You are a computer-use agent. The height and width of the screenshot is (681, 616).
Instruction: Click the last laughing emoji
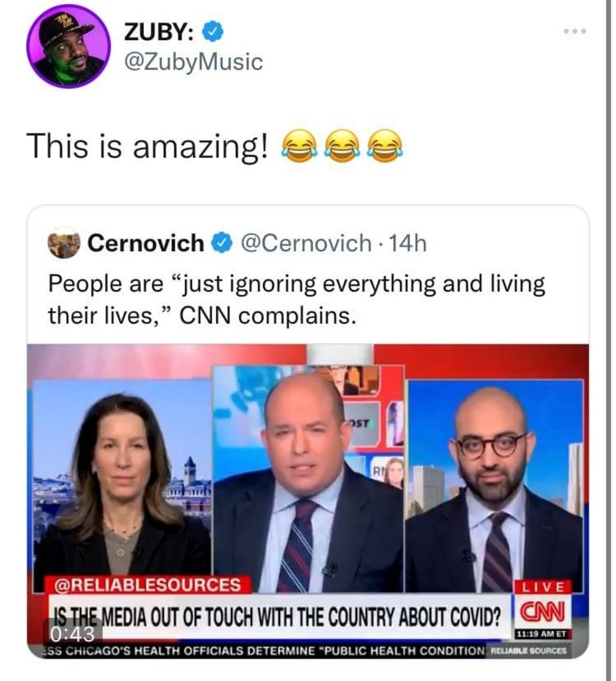pos(385,146)
